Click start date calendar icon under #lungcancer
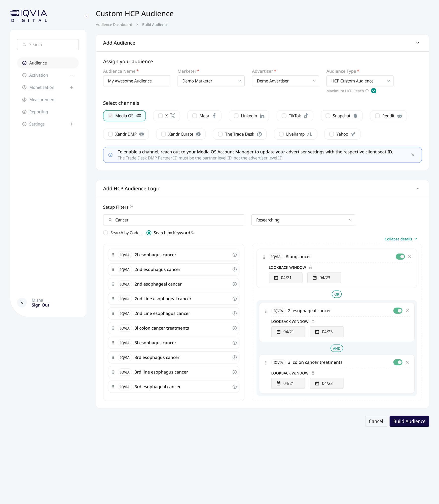This screenshot has width=439, height=504. click(276, 278)
